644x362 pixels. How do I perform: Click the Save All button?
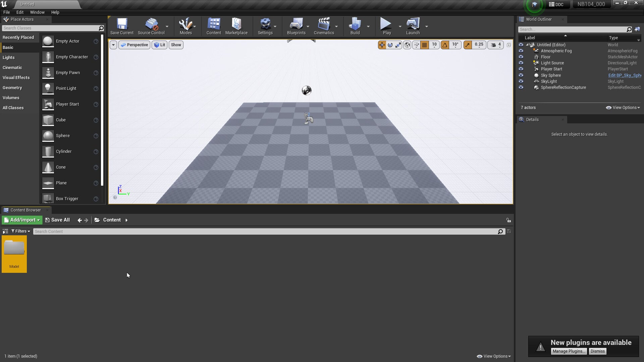(x=57, y=220)
